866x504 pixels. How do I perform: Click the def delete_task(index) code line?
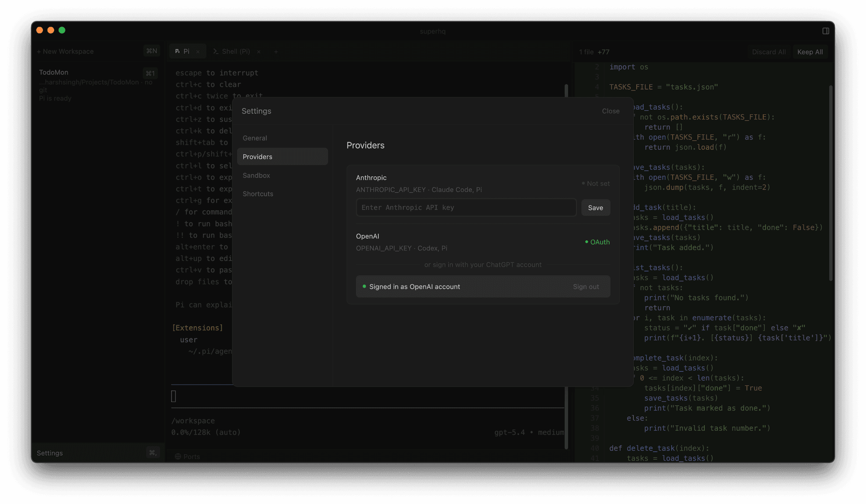[x=659, y=448]
